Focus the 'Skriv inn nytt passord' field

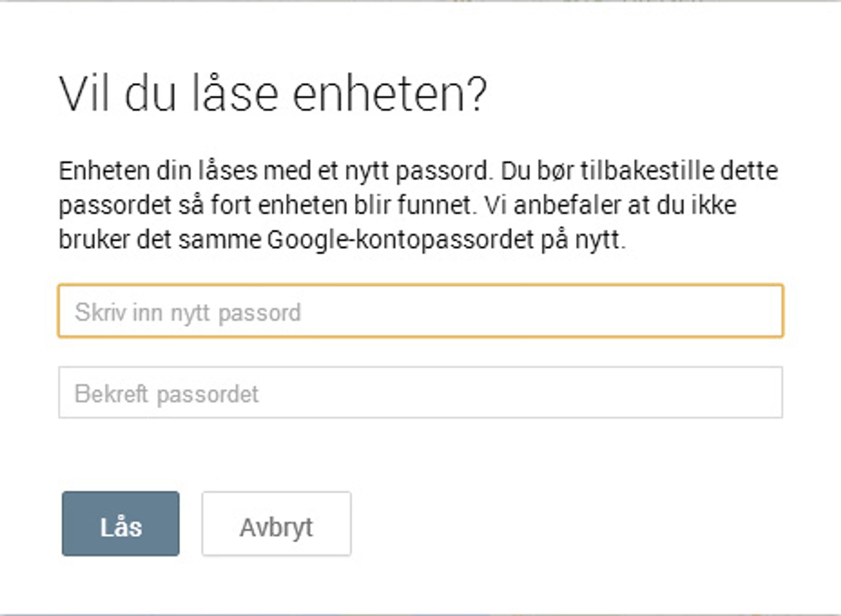click(x=420, y=311)
